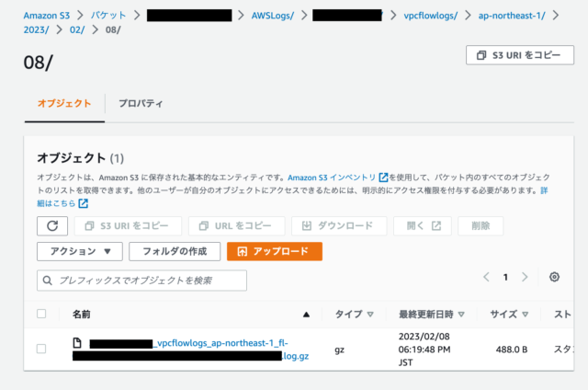Switch to the オブジェクト tab
This screenshot has height=390, width=588.
click(x=64, y=103)
